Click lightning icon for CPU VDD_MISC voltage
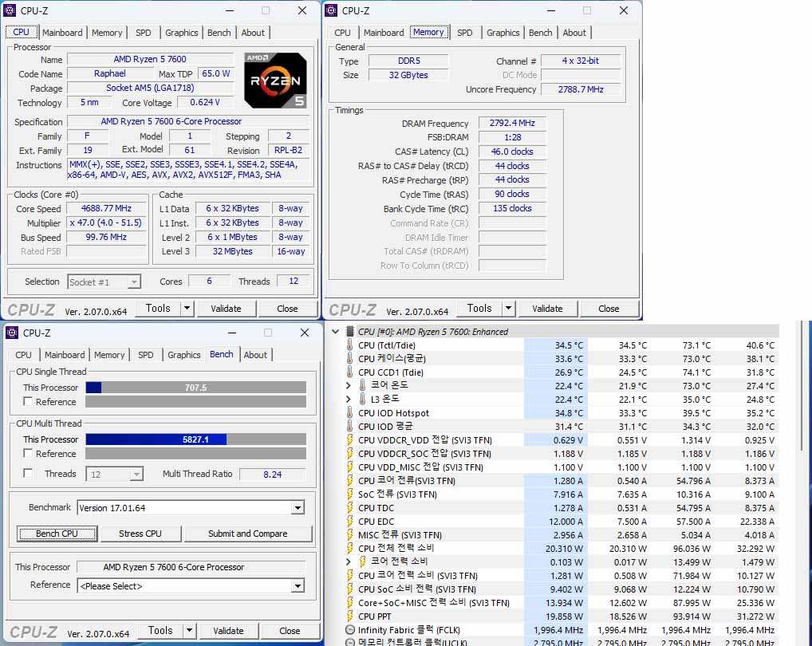 coord(350,467)
